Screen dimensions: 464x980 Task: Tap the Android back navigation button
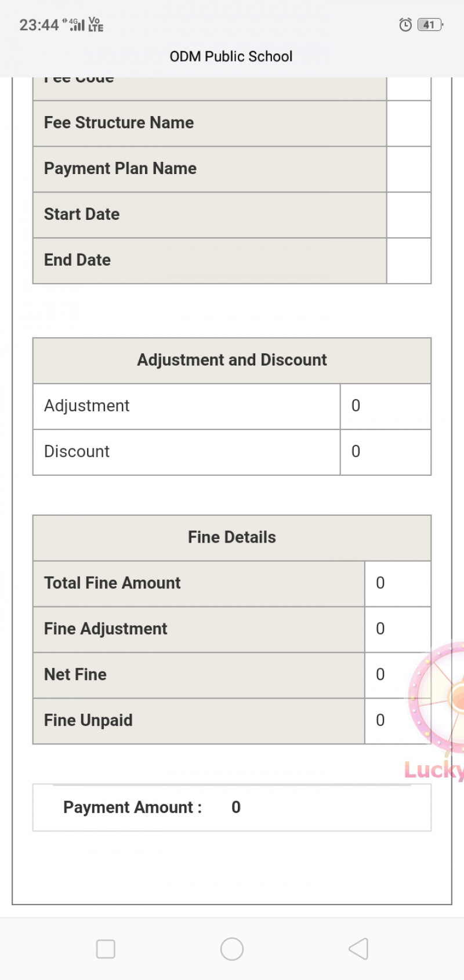358,949
